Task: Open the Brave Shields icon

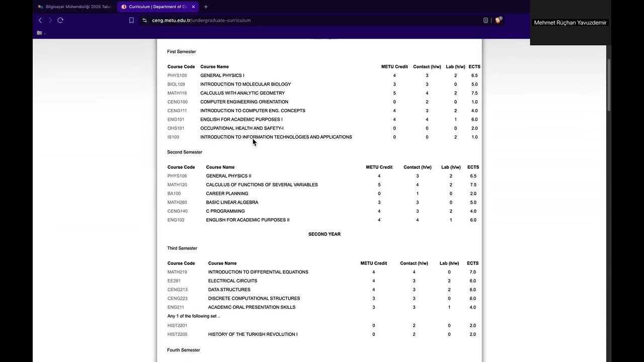Action: (498, 20)
